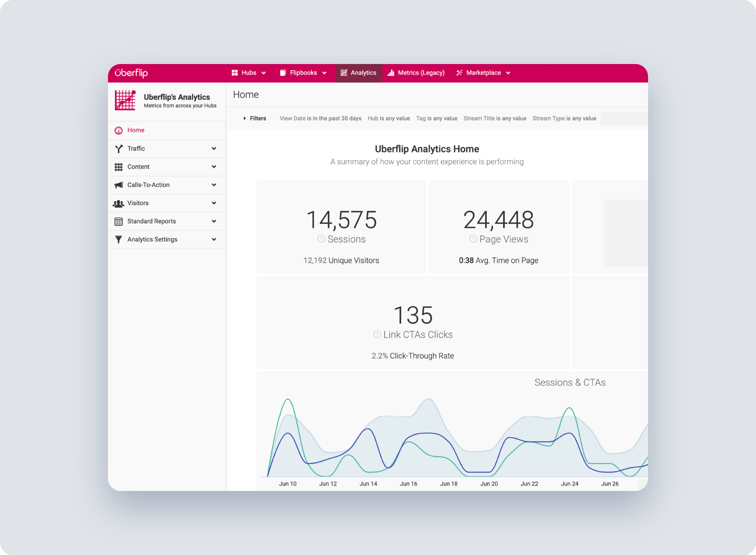Image resolution: width=756 pixels, height=555 pixels.
Task: Select the Flipbooks menu item
Action: tap(303, 73)
